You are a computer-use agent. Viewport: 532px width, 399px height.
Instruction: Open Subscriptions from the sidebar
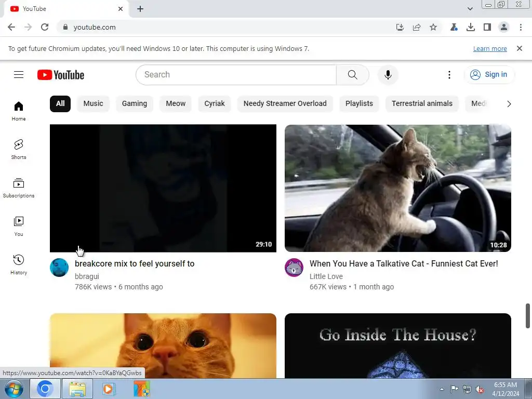pyautogui.click(x=19, y=188)
